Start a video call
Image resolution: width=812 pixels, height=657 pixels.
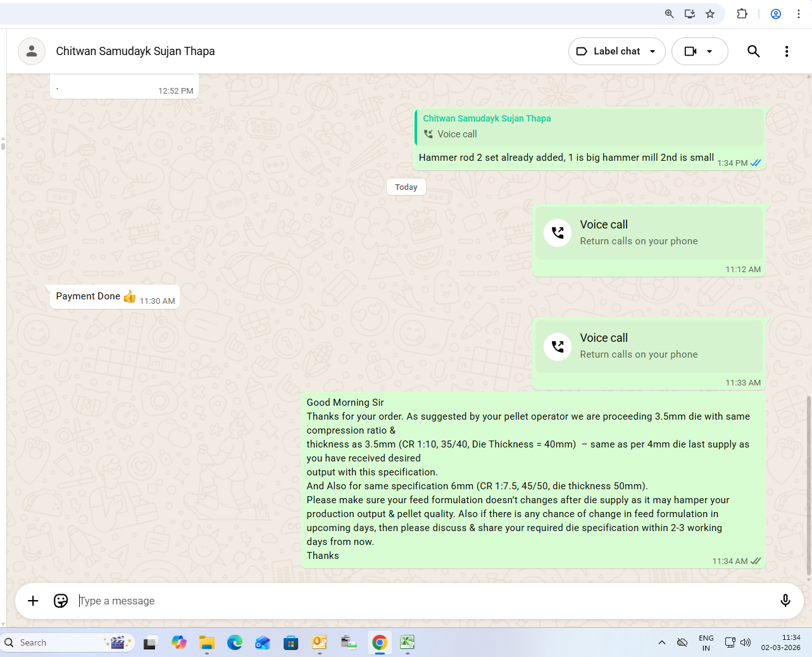[690, 51]
